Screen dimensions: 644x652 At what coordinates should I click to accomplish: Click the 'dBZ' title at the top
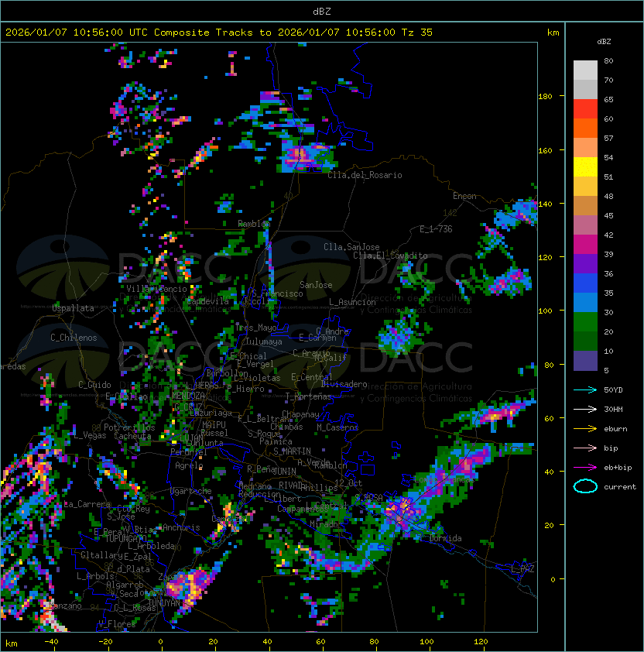coord(322,12)
